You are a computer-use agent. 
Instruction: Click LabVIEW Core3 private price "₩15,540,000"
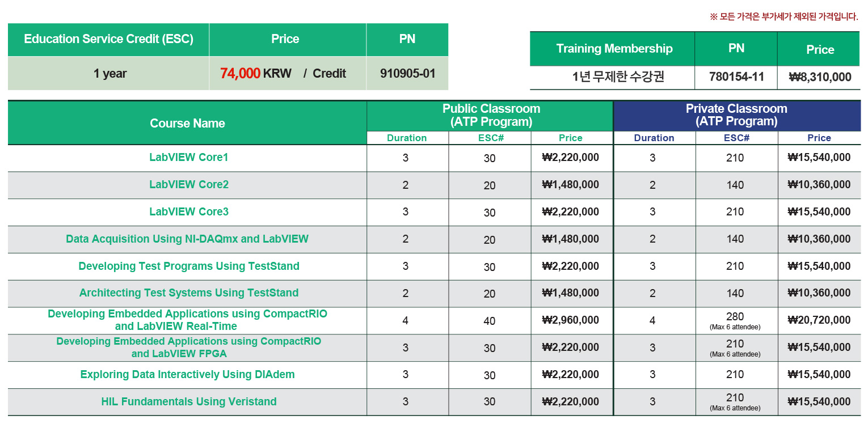tap(819, 212)
